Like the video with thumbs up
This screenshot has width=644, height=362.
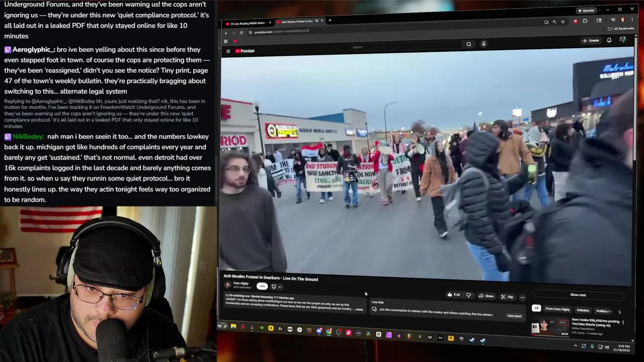pos(454,295)
